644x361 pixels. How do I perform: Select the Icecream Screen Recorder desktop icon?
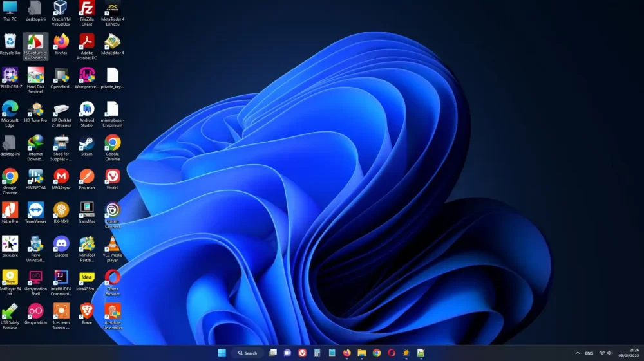61,317
